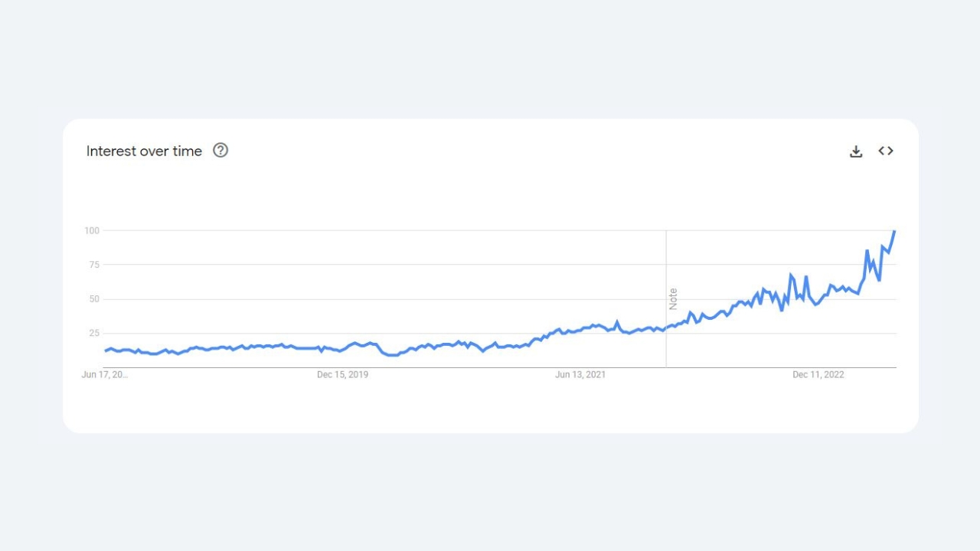Click the "Interest over time" title

144,151
